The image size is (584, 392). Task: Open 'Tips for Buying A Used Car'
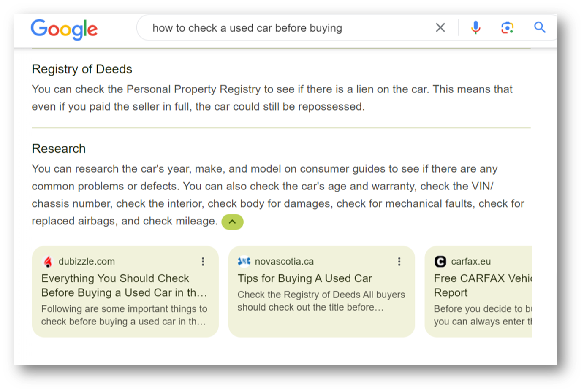(x=304, y=278)
